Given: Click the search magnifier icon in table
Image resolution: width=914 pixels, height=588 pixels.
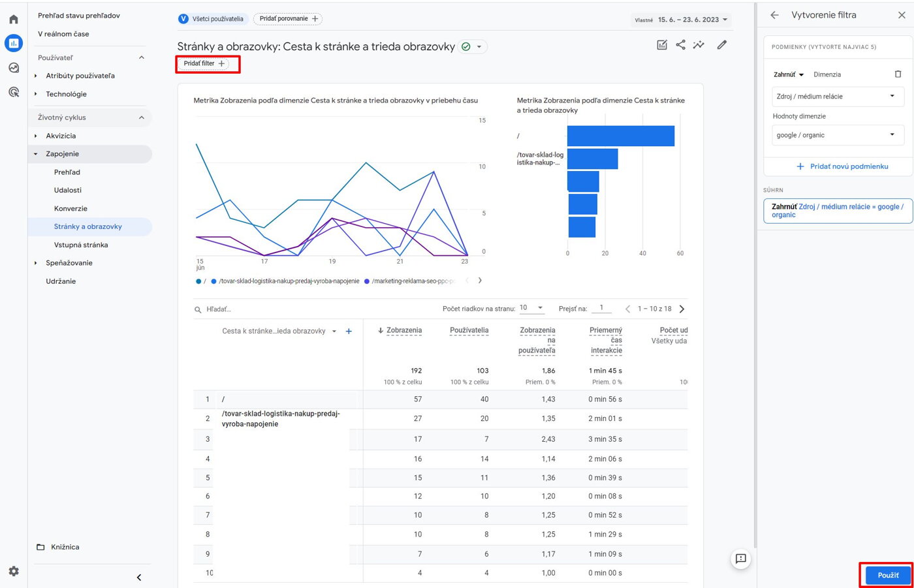Looking at the screenshot, I should (x=198, y=309).
